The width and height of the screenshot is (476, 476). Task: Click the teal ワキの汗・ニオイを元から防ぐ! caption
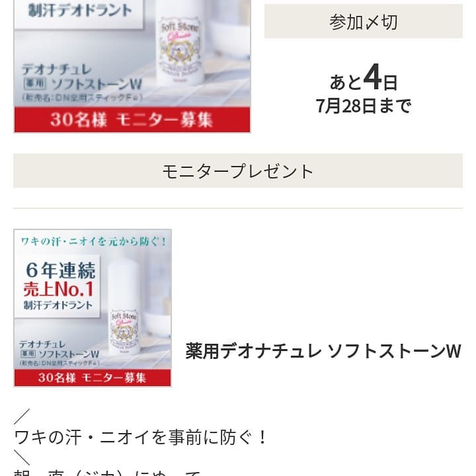93,242
